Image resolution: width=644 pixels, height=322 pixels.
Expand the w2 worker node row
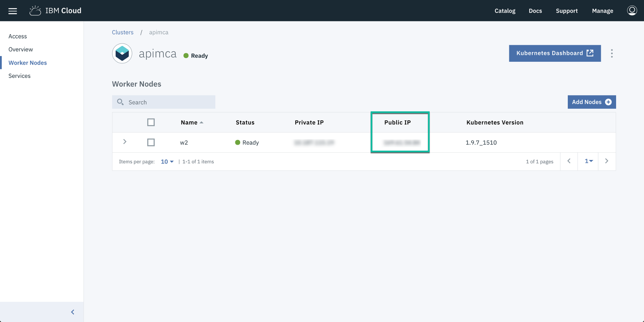pyautogui.click(x=125, y=142)
